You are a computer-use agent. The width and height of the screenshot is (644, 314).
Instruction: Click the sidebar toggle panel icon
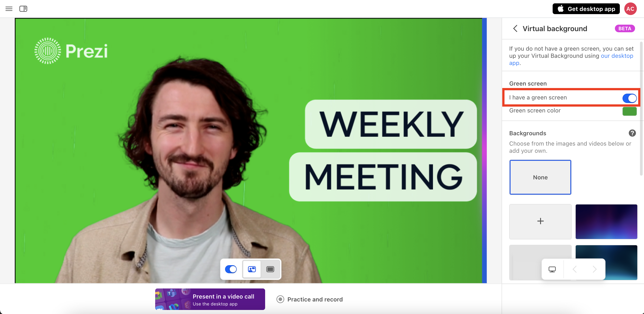tap(24, 9)
